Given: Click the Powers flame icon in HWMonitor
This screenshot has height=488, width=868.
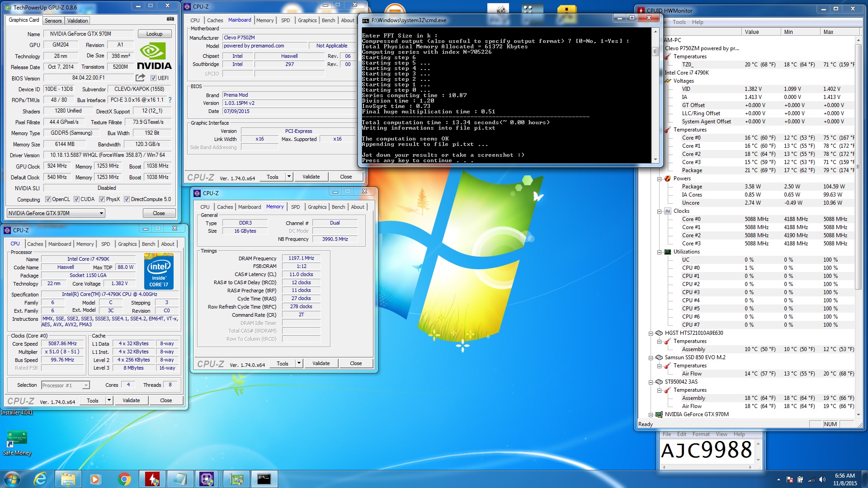Looking at the screenshot, I should point(668,178).
